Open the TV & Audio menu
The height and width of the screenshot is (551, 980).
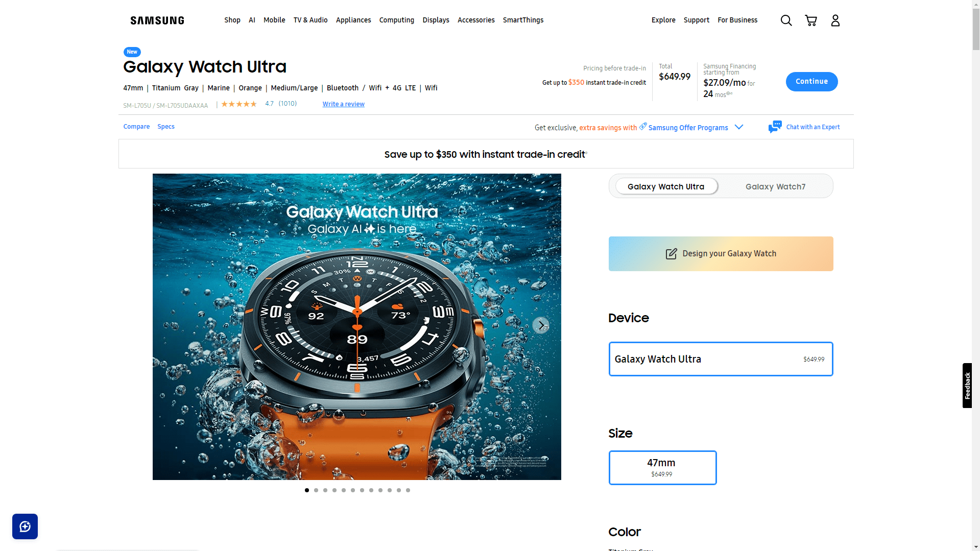pyautogui.click(x=310, y=20)
